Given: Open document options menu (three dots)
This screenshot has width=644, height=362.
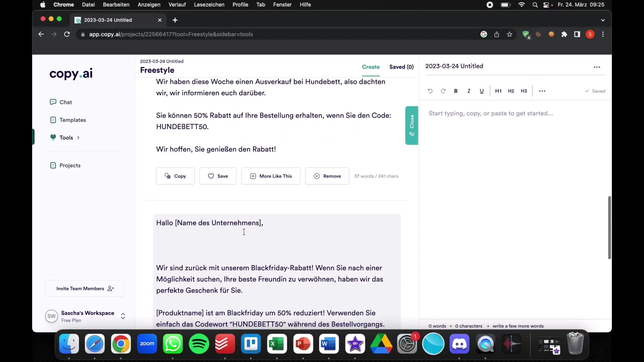Looking at the screenshot, I should click(597, 67).
